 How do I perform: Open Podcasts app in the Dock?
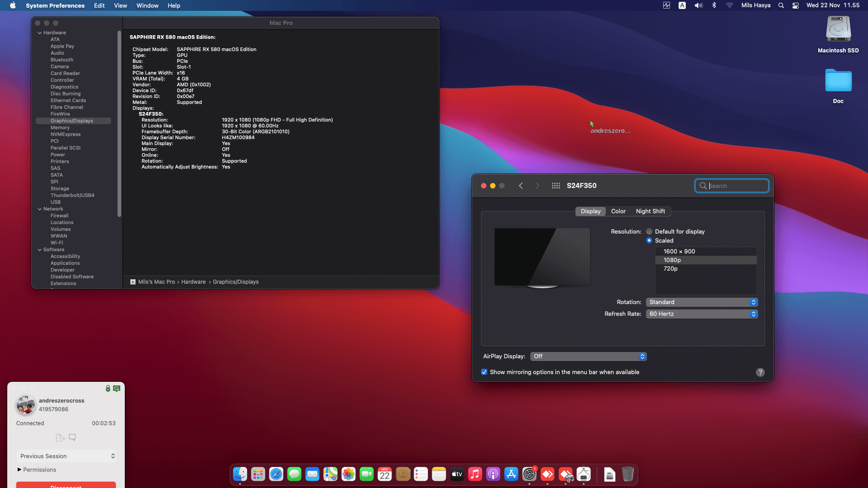click(x=493, y=474)
